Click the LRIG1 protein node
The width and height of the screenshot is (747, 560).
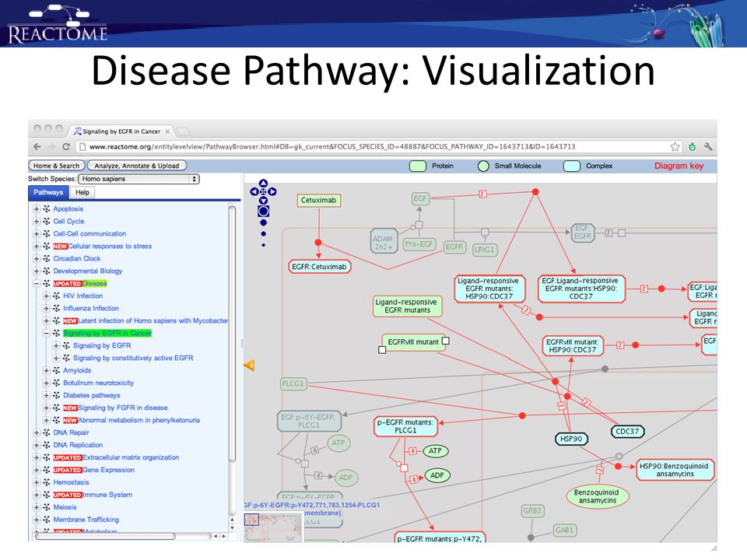click(x=485, y=250)
